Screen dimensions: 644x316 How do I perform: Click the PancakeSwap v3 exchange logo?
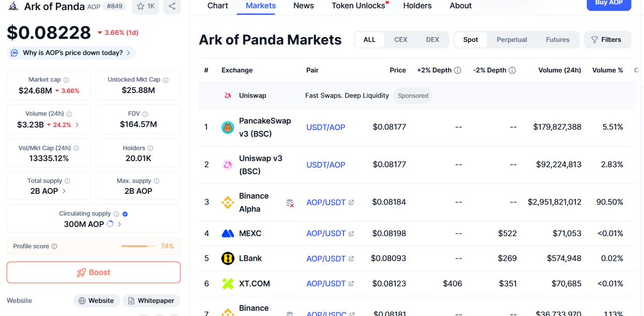(228, 127)
